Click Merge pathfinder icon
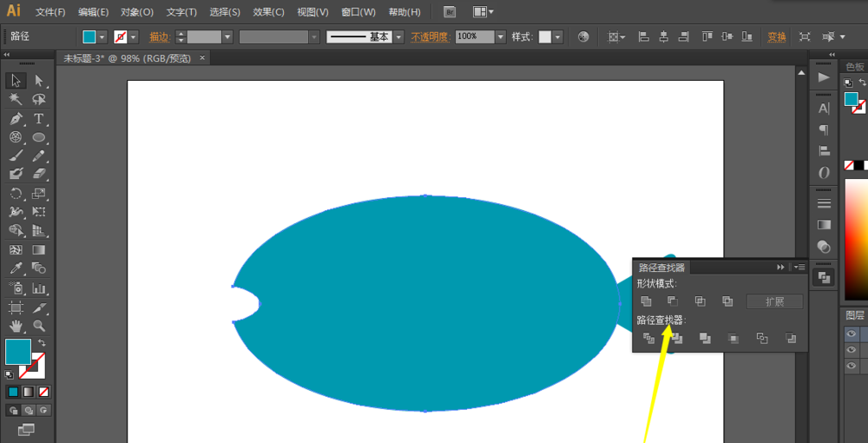Screen dimensions: 868x443 (705, 338)
